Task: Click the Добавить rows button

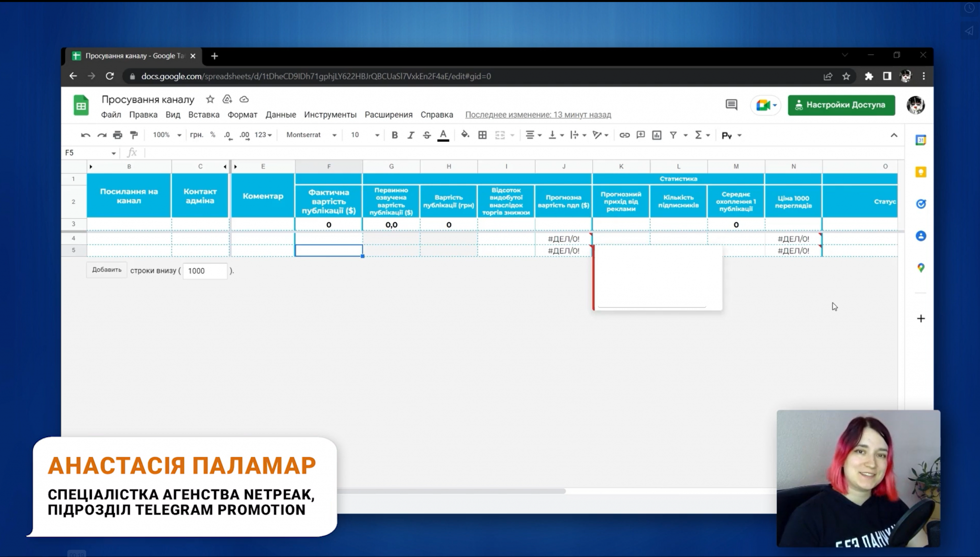Action: 107,270
